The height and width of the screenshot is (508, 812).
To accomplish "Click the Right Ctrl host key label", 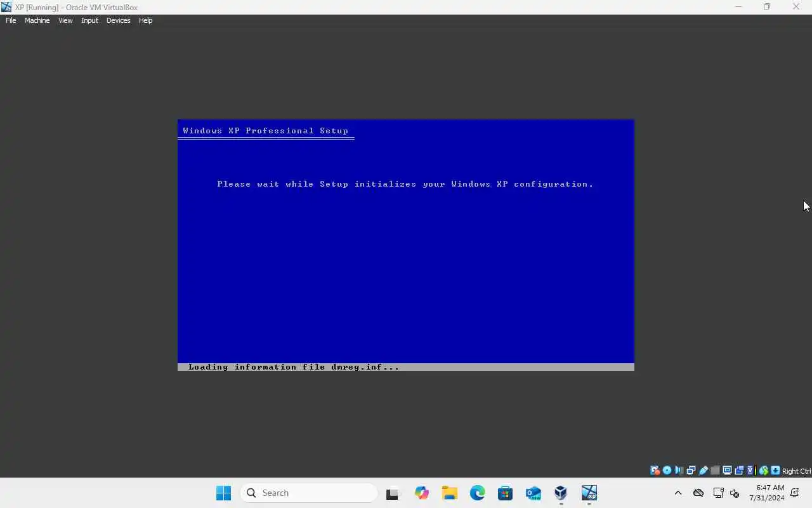I will pos(797,471).
